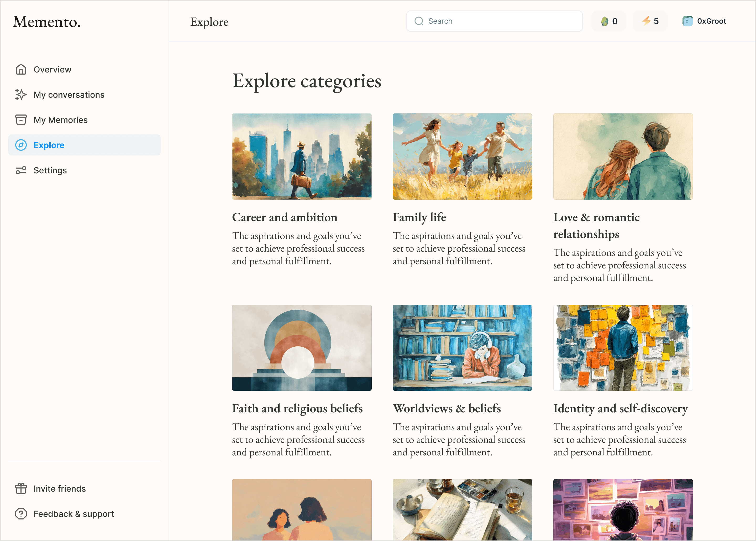Image resolution: width=756 pixels, height=541 pixels.
Task: Select the Identity and self-discovery thumbnail
Action: click(x=622, y=347)
